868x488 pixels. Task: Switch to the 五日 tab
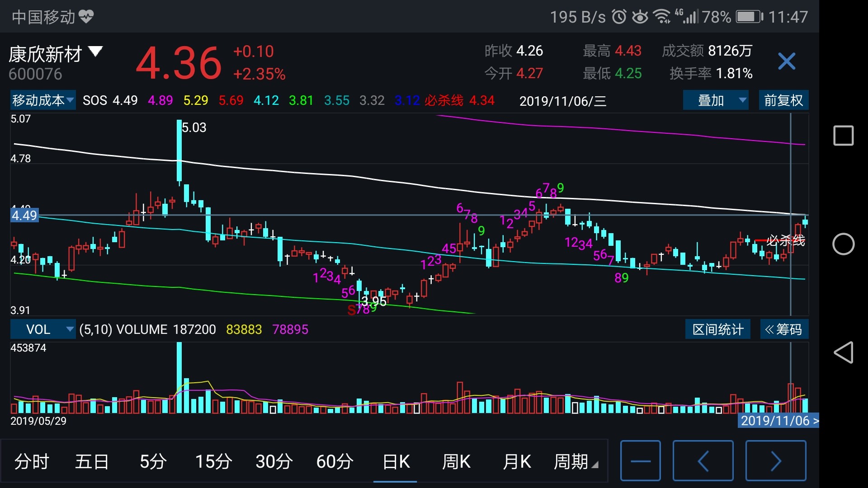[92, 461]
